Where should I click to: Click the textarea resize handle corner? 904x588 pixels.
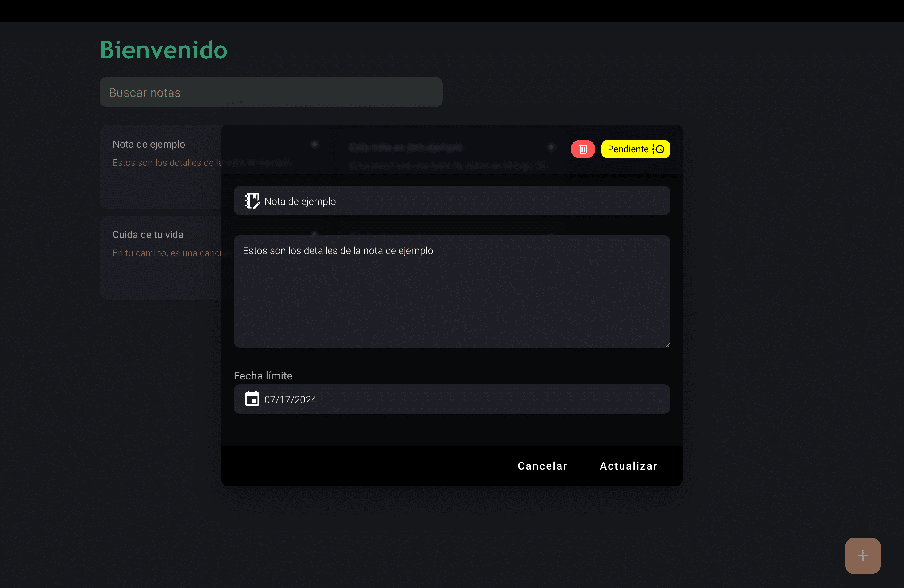(667, 344)
